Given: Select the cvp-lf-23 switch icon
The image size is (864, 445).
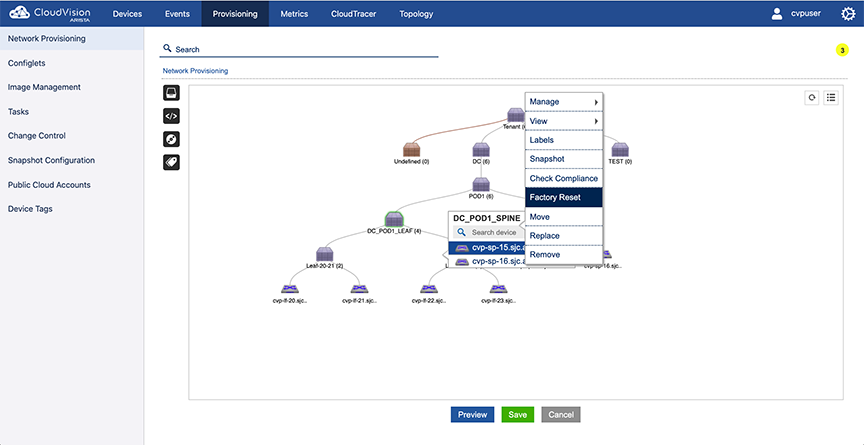Looking at the screenshot, I should [498, 289].
